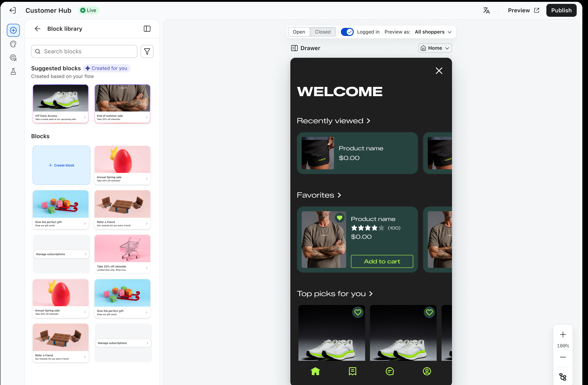Select the End of summer sale block
This screenshot has height=385, width=588.
(122, 104)
